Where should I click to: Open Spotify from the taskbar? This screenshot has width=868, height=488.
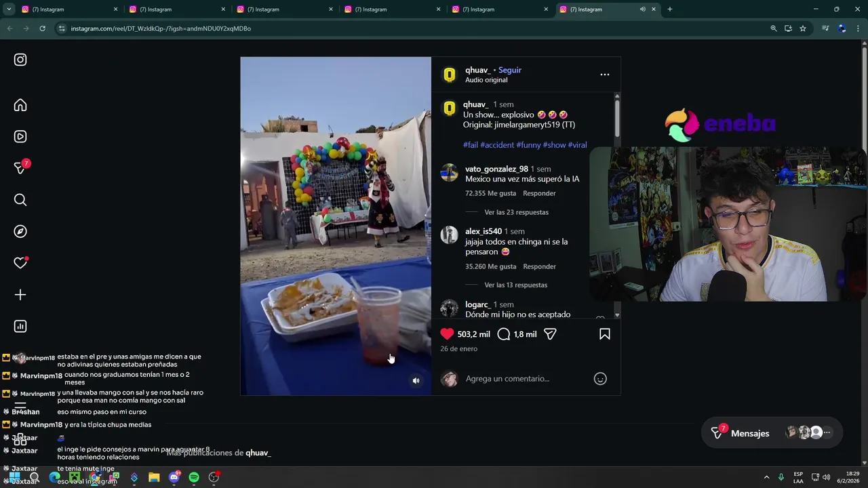[x=194, y=477]
